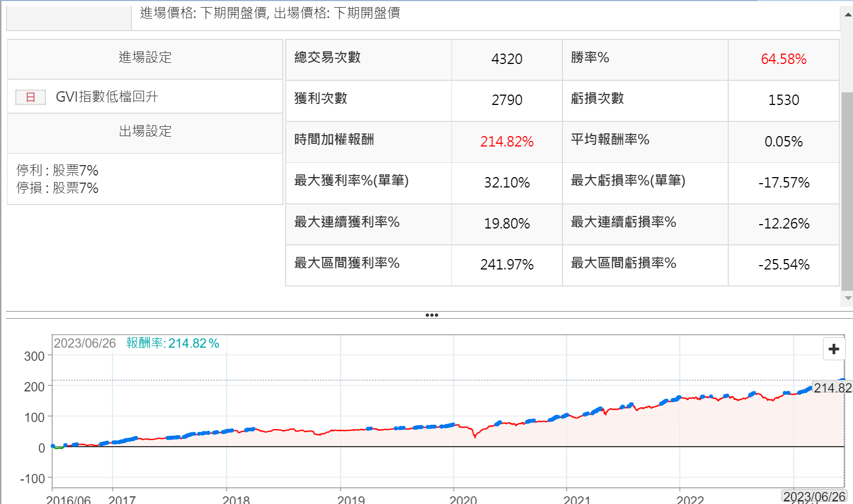
Task: Click the 日 daily frequency icon
Action: pyautogui.click(x=31, y=97)
